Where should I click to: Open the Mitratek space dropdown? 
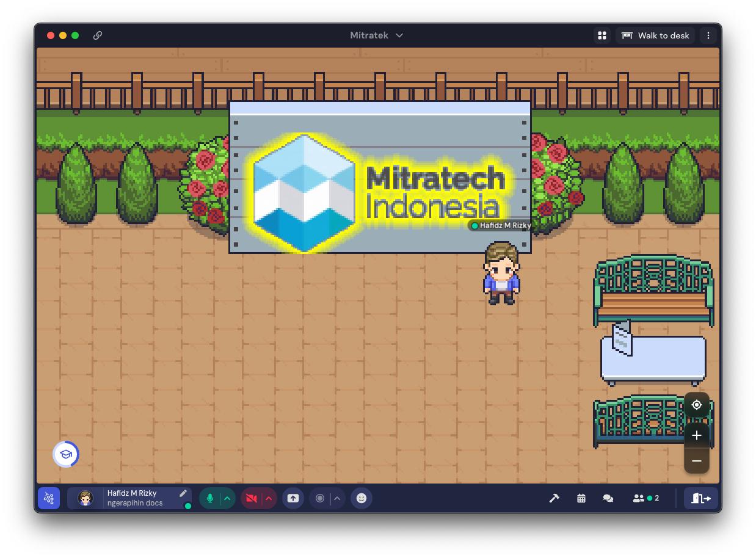(x=376, y=35)
